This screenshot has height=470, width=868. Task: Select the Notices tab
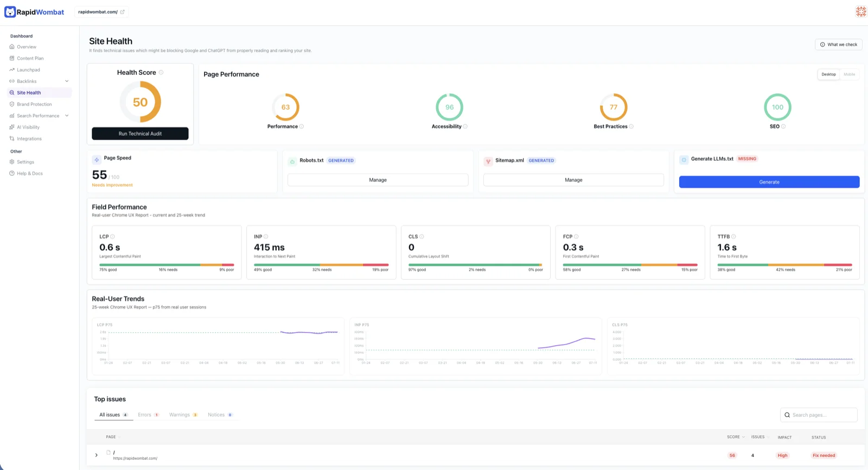coord(220,415)
